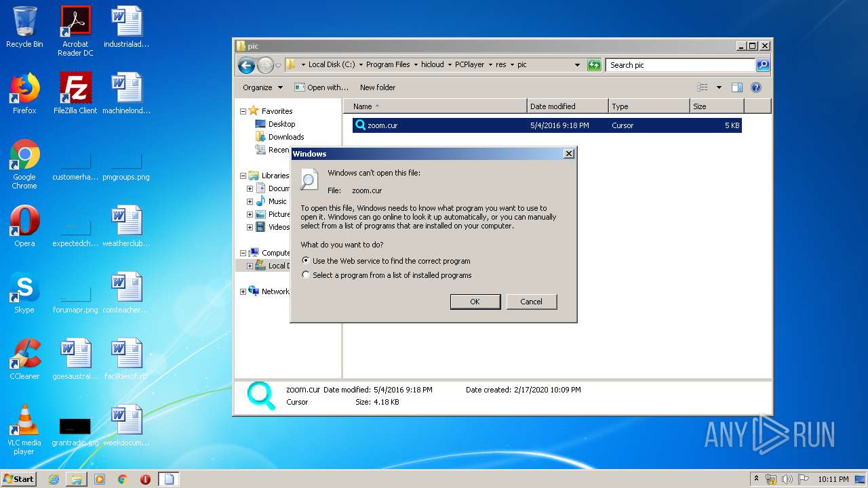Click the volume speaker tray icon

tap(787, 479)
